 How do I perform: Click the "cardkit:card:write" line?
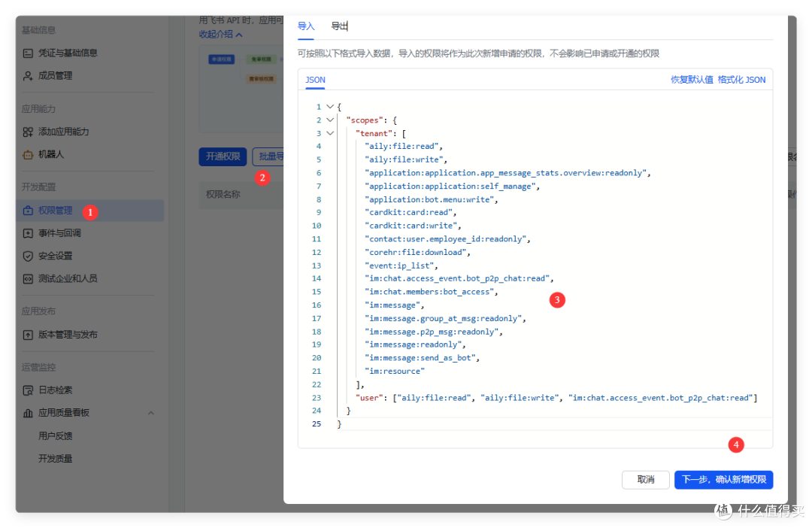[x=411, y=226]
